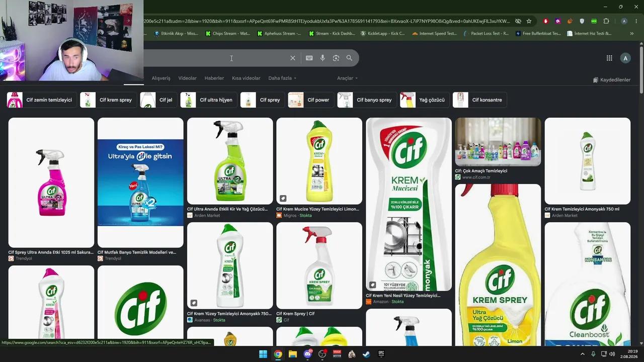Open the Google account avatar
This screenshot has width=644, height=362.
(625, 58)
